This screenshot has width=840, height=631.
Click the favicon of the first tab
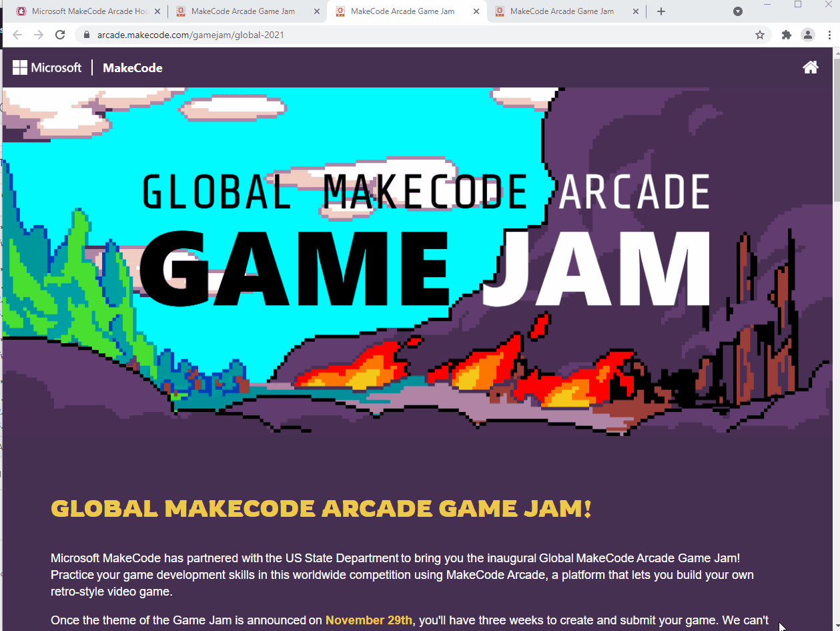(21, 11)
